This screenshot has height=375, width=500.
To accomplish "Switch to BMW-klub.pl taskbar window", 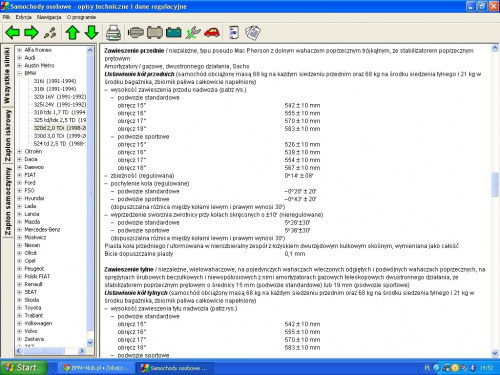I will 96,368.
